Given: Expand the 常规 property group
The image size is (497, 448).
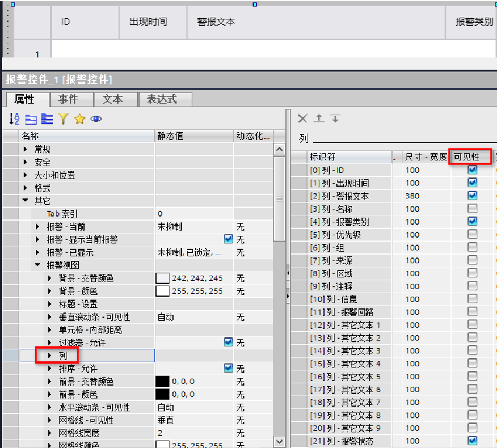Looking at the screenshot, I should pyautogui.click(x=25, y=149).
